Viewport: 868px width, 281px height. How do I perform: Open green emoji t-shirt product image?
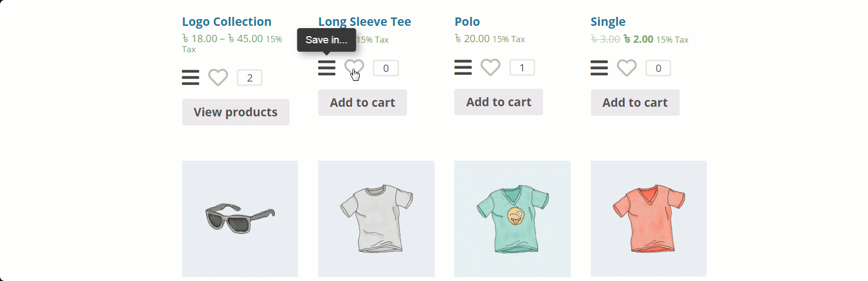pyautogui.click(x=512, y=219)
